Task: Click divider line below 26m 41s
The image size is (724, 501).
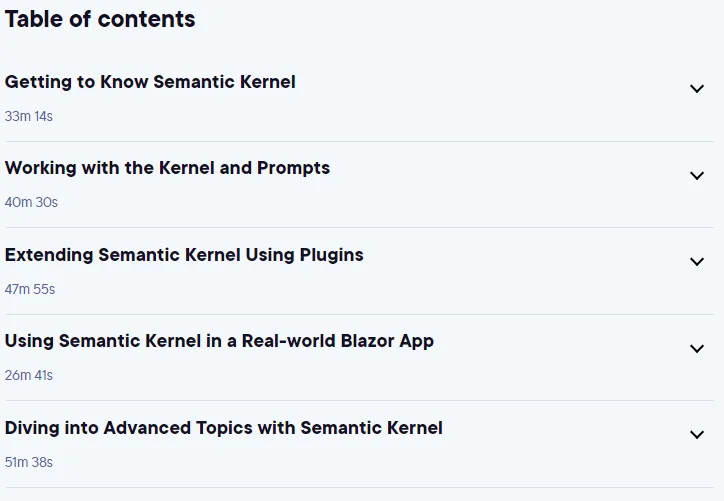Action: pyautogui.click(x=359, y=400)
